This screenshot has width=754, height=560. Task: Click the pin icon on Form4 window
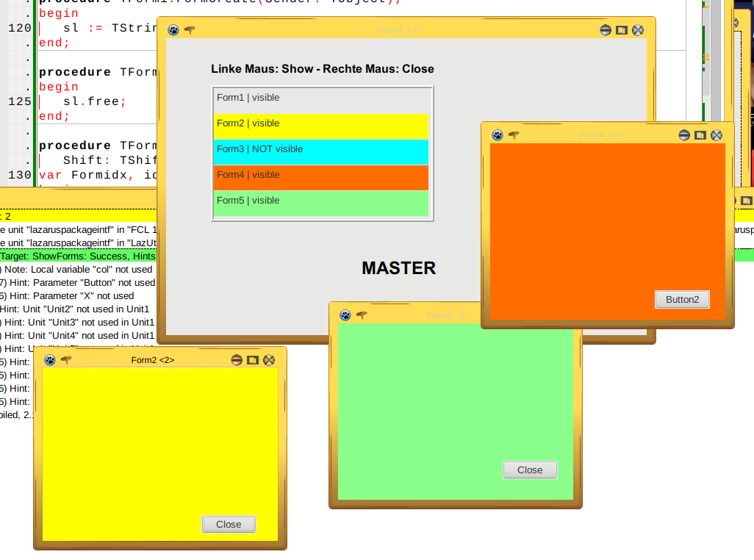pyautogui.click(x=514, y=135)
